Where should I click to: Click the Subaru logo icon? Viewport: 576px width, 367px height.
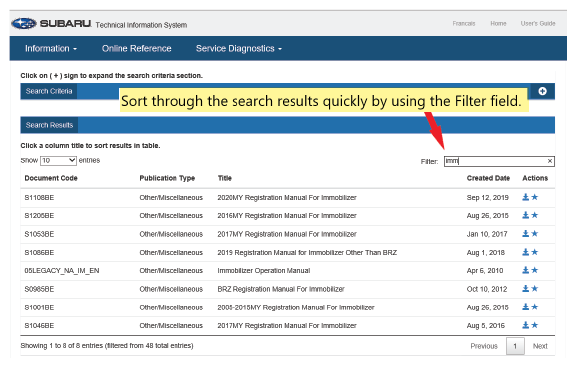24,24
